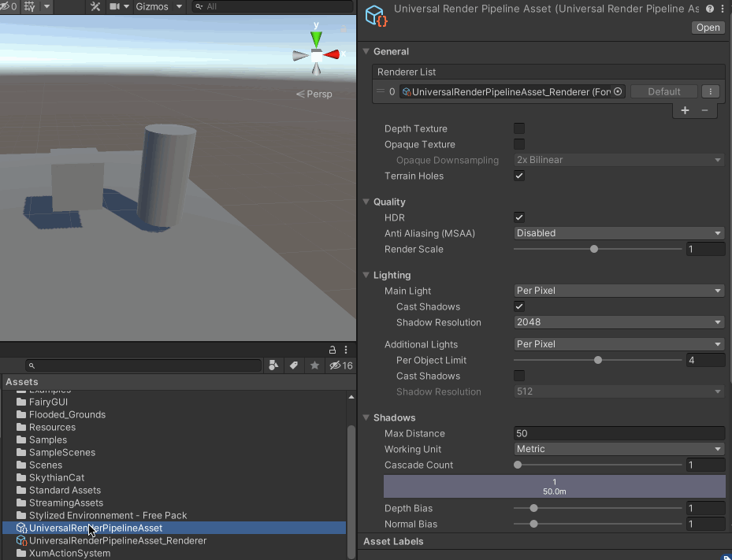Enable the Depth Texture checkbox
The width and height of the screenshot is (732, 560).
tap(519, 128)
